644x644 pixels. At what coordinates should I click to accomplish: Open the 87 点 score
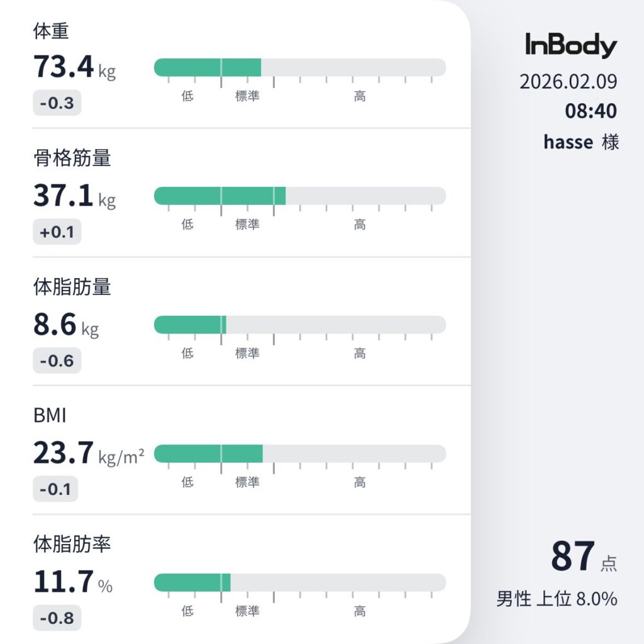click(x=583, y=557)
